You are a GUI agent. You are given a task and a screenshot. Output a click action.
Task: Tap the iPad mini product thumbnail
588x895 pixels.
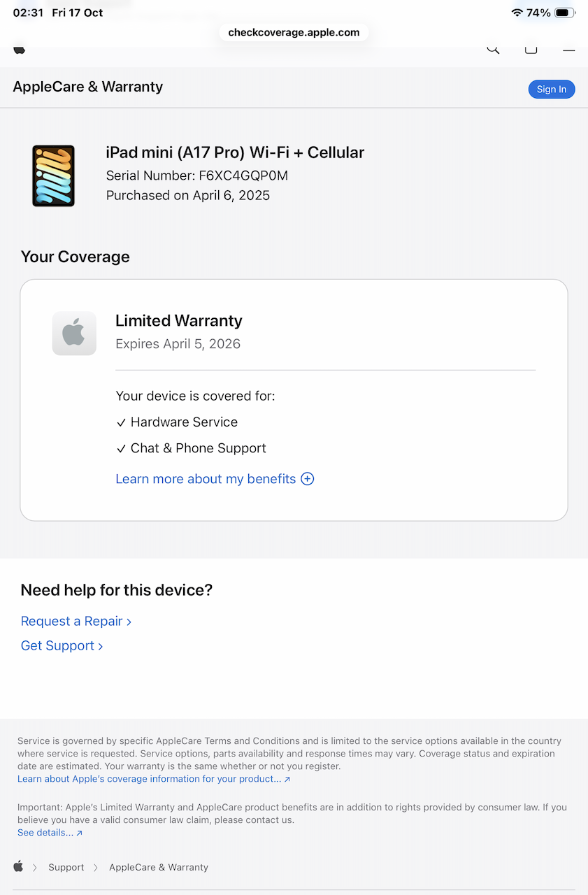tap(53, 176)
